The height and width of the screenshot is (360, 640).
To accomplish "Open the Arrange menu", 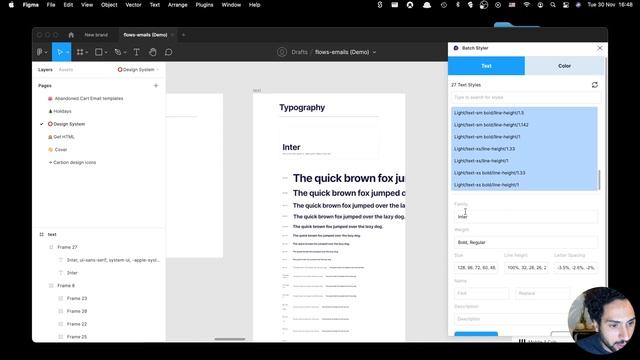I will tap(178, 5).
